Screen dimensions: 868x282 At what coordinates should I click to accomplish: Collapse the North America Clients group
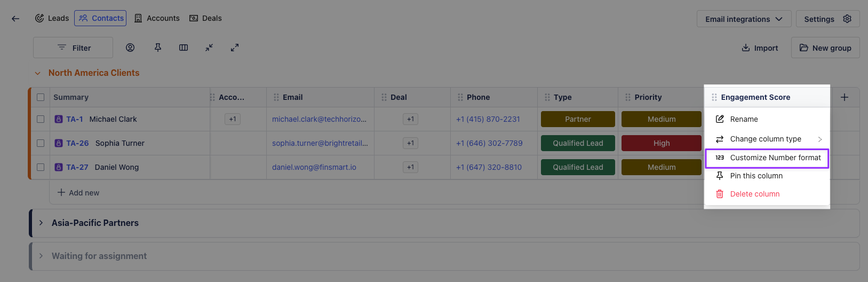(x=38, y=73)
